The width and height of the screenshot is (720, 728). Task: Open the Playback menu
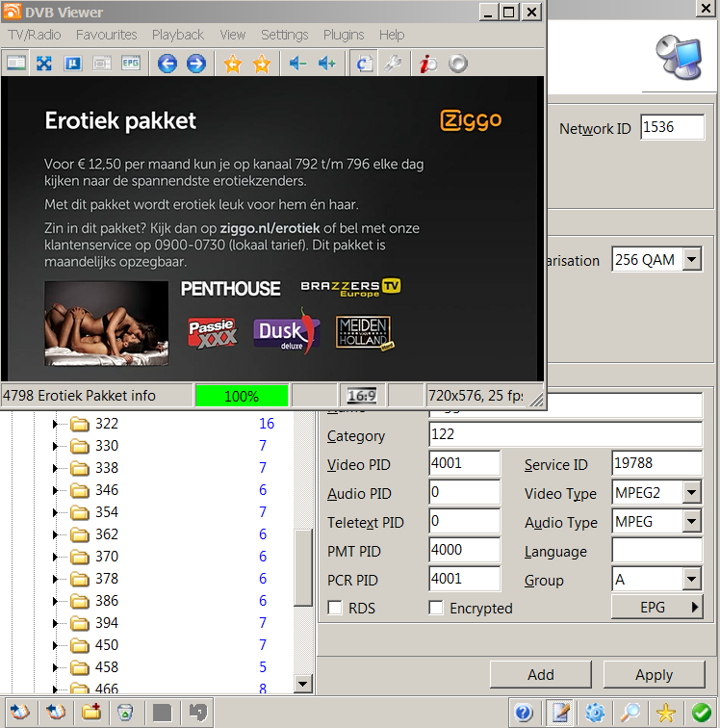pyautogui.click(x=178, y=35)
